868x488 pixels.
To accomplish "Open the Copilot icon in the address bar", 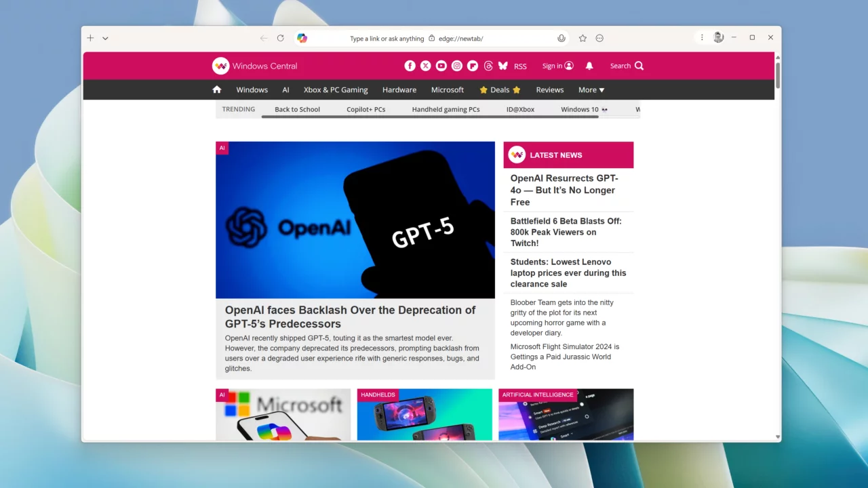I will [x=302, y=38].
